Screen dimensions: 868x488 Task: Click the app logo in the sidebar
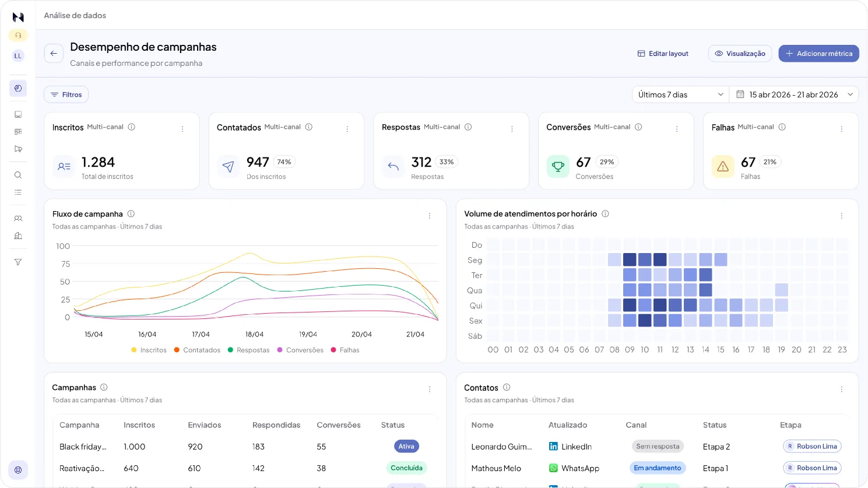[18, 17]
